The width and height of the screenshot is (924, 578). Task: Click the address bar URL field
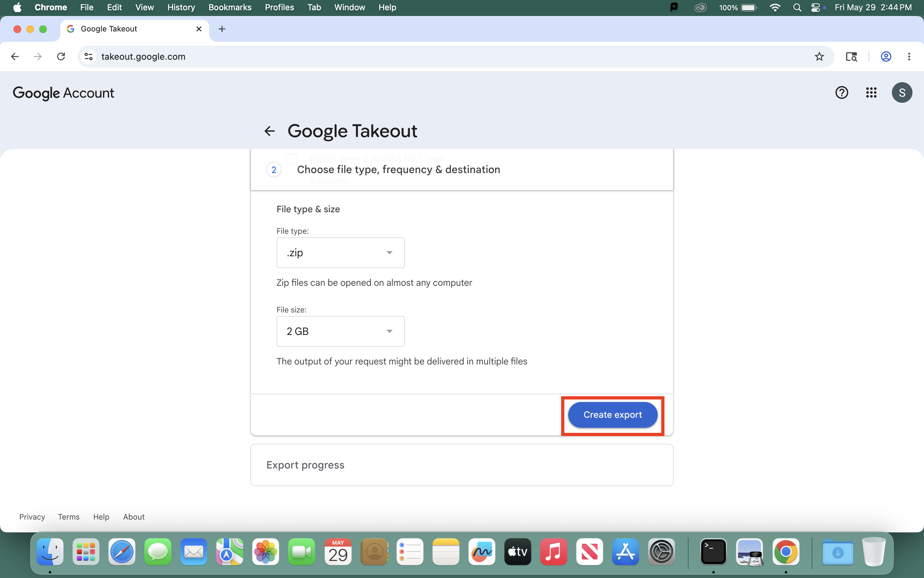pyautogui.click(x=456, y=57)
